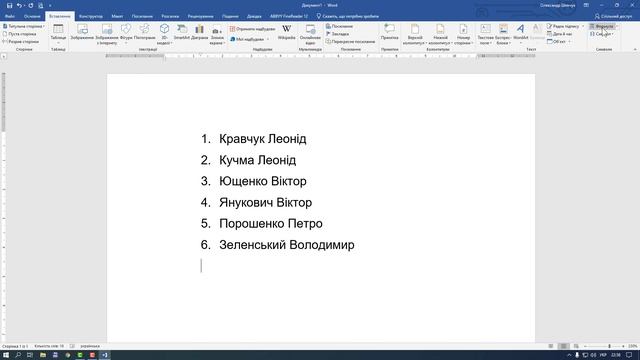The height and width of the screenshot is (360, 640).
Task: Insert a table
Action: [x=58, y=34]
